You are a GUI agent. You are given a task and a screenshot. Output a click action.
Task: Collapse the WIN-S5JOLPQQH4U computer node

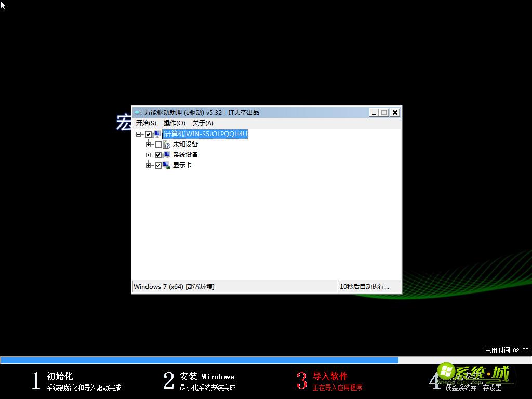(x=139, y=134)
